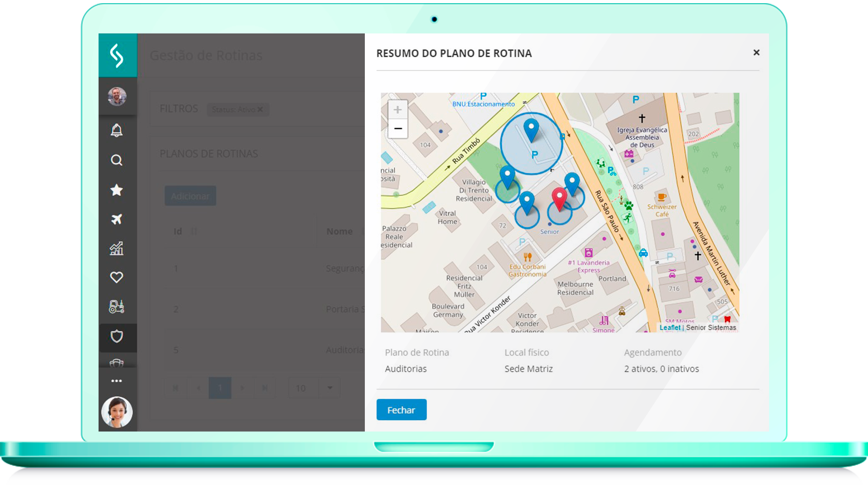Close the Resumo do Plano de Rotina panel
Screen dimensions: 868x488
click(756, 52)
